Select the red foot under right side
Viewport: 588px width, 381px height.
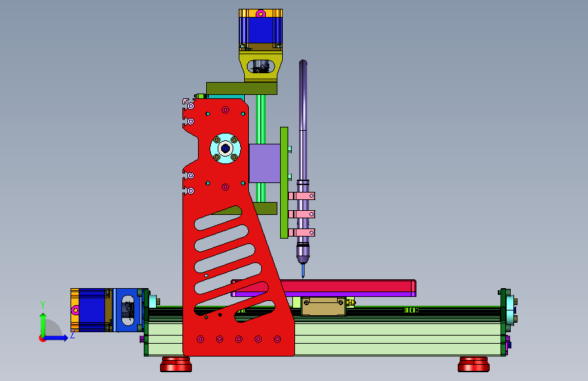[x=473, y=364]
